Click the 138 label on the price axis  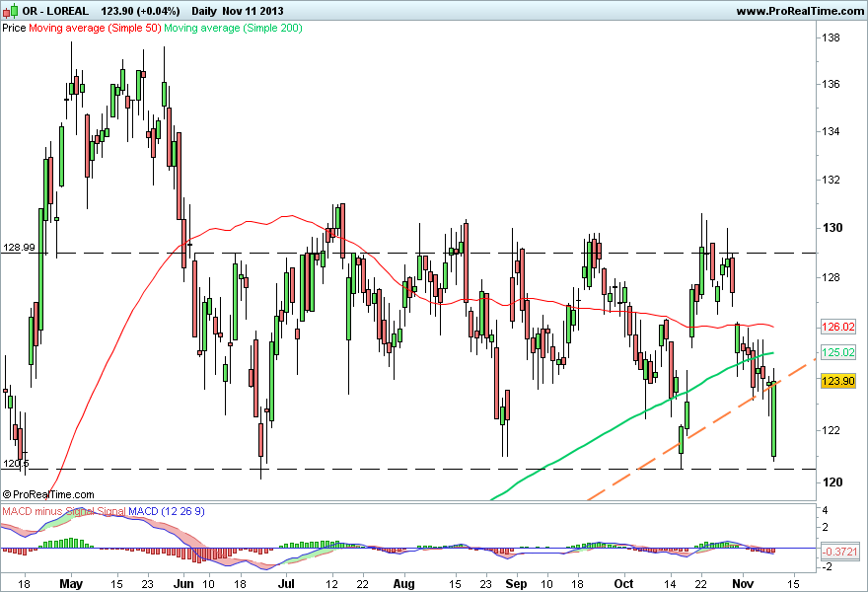point(831,37)
